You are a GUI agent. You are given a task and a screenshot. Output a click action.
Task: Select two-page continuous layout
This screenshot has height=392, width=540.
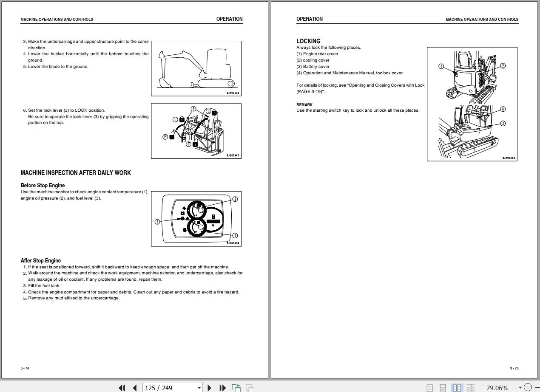[470, 388]
